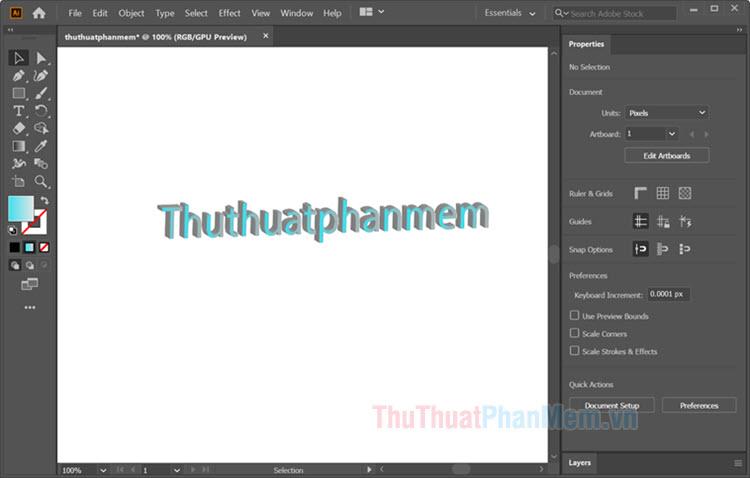
Task: Go to Illustrator Home screen
Action: coord(39,13)
